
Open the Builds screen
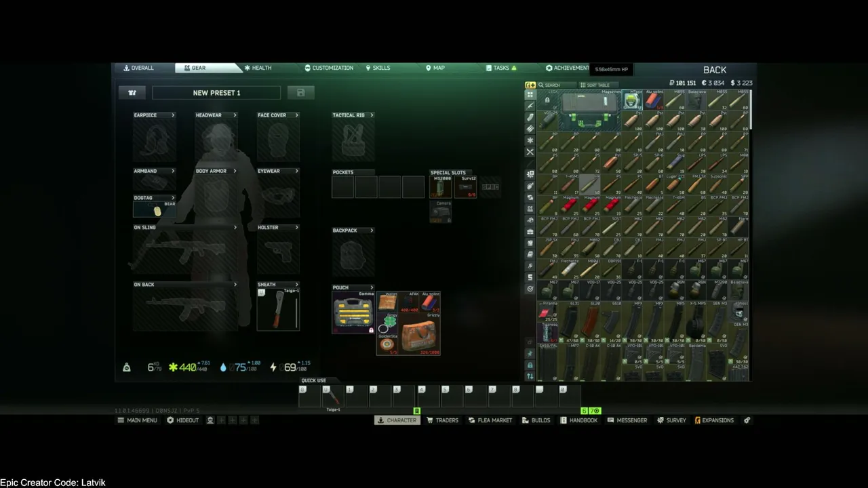point(536,420)
